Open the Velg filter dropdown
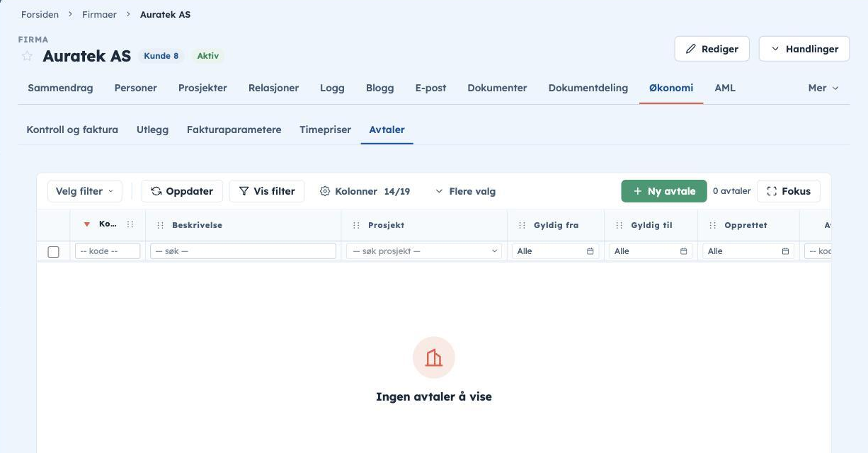 85,191
